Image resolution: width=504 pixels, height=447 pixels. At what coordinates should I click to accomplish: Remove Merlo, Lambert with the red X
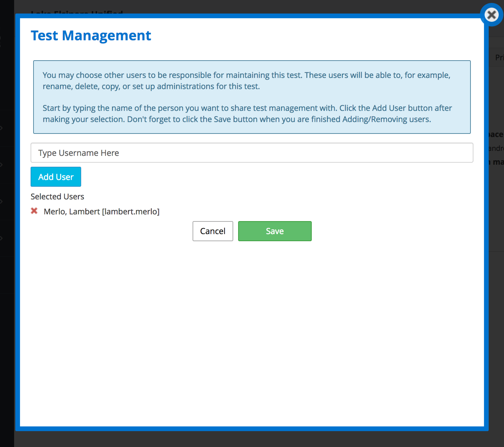[x=34, y=211]
